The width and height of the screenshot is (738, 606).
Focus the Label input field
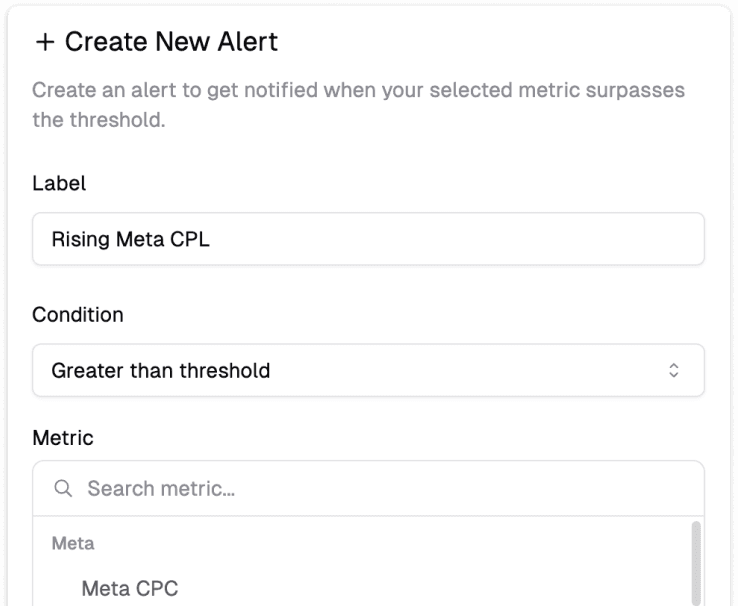tap(367, 239)
